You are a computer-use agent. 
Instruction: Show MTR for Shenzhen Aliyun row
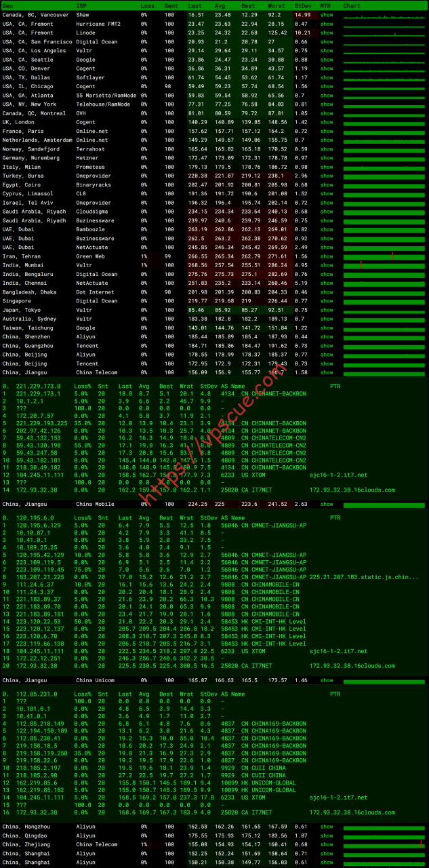click(327, 337)
